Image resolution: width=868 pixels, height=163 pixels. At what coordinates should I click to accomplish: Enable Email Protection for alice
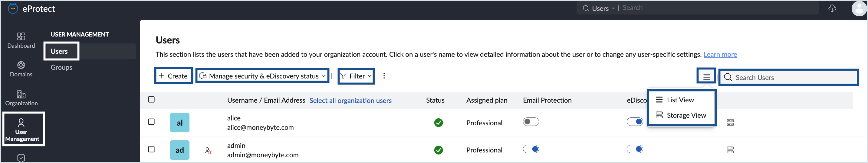pyautogui.click(x=531, y=122)
